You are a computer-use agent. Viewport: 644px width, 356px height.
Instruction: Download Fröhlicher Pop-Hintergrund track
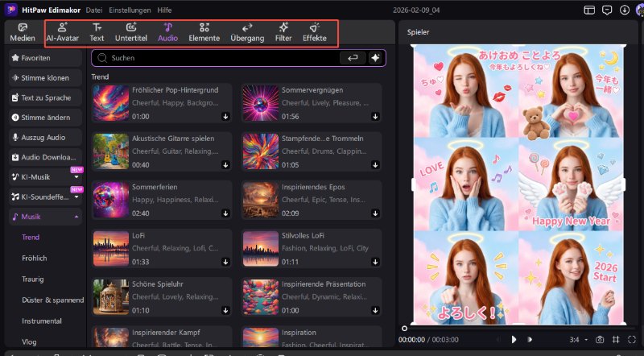225,117
